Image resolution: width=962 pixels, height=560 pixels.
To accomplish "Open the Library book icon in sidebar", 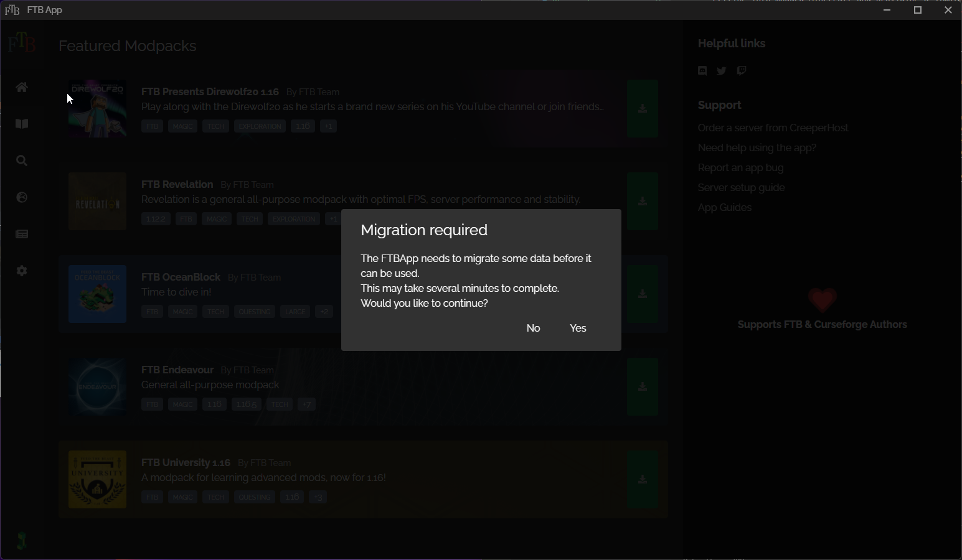I will click(x=22, y=124).
